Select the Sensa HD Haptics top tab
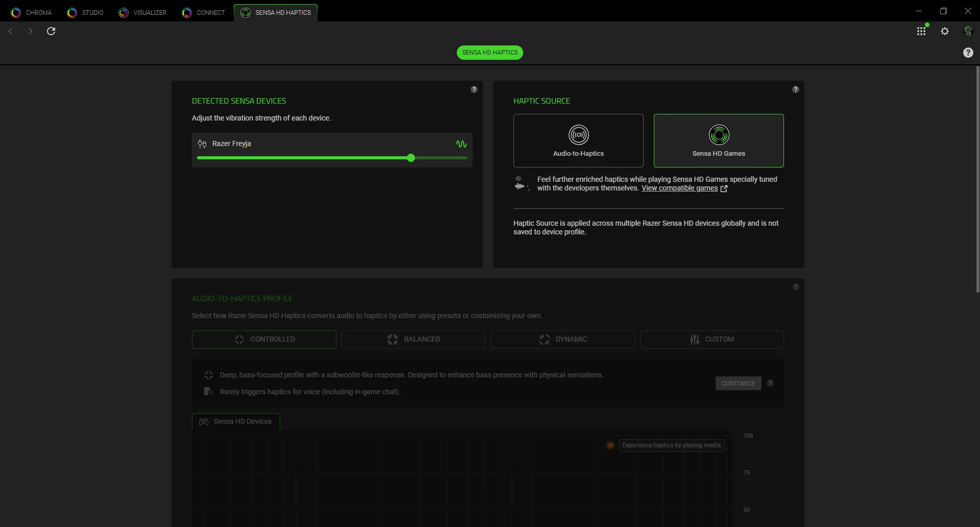 pos(276,13)
